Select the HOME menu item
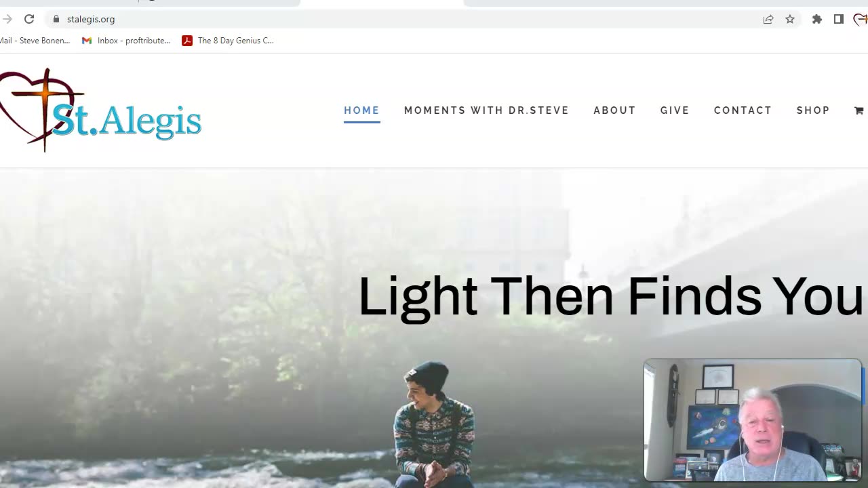 pyautogui.click(x=361, y=110)
